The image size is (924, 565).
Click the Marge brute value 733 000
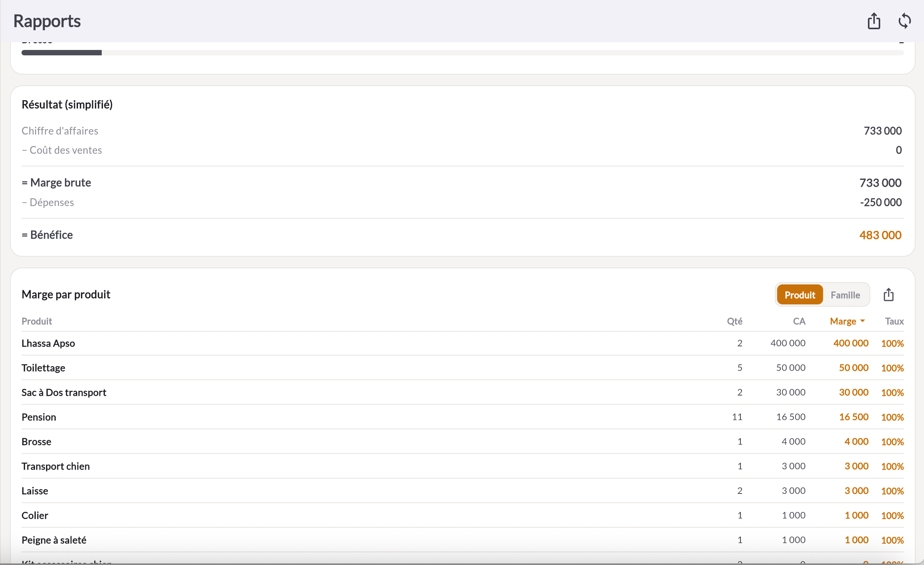pos(880,183)
